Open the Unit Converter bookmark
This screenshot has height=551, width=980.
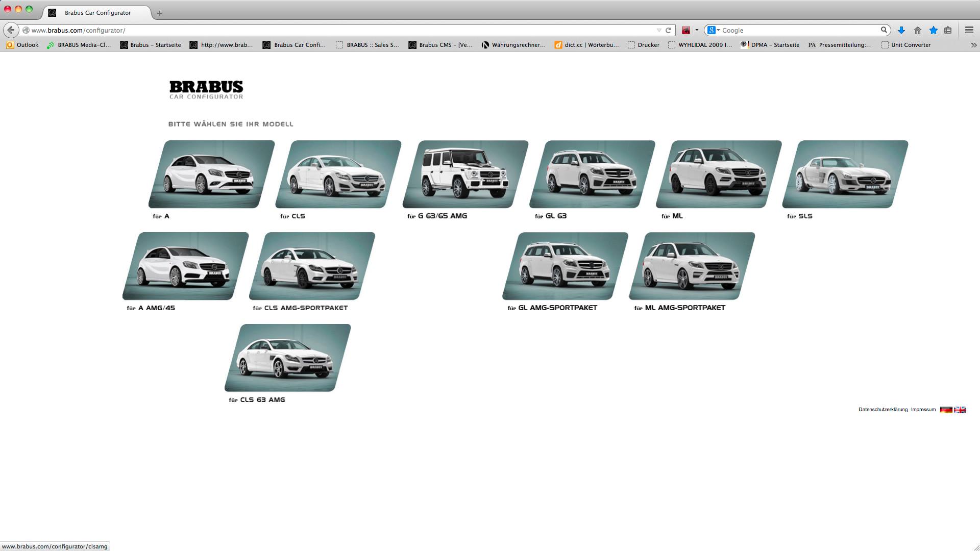[x=906, y=45]
